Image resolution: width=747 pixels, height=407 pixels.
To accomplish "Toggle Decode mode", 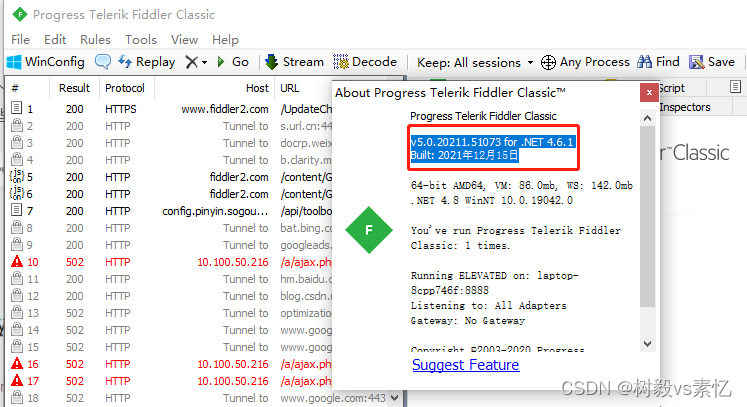I will (365, 62).
